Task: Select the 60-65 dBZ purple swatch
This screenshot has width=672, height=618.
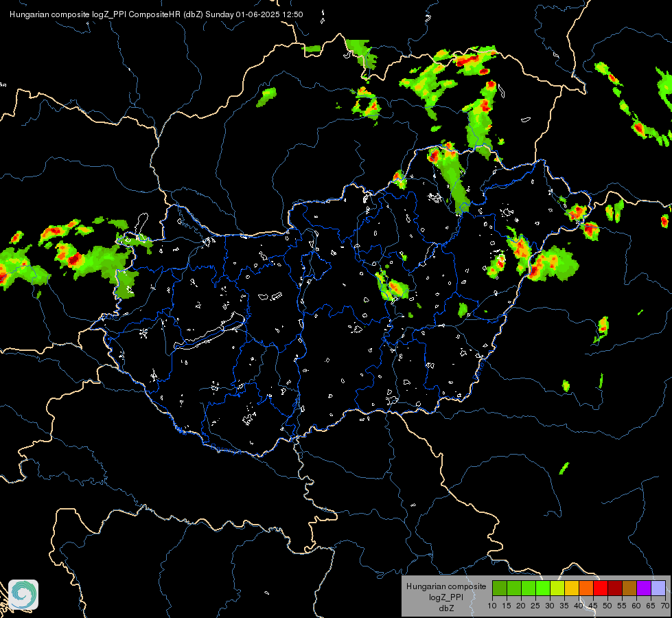Action: click(x=644, y=588)
